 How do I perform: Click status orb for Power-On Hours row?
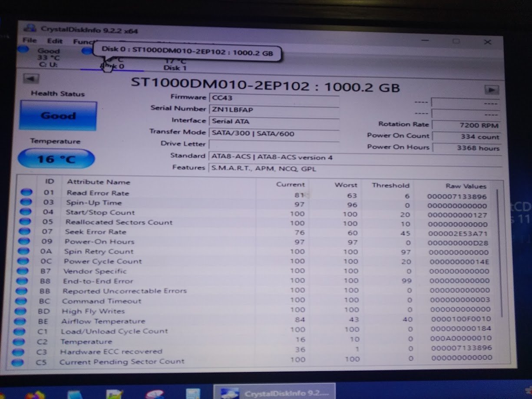(x=25, y=241)
